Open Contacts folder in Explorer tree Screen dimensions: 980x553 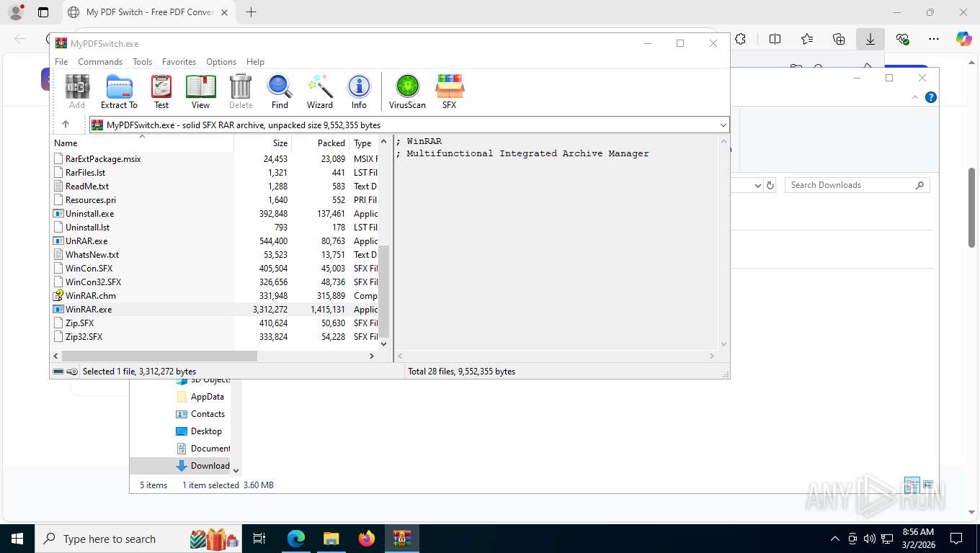(200, 414)
